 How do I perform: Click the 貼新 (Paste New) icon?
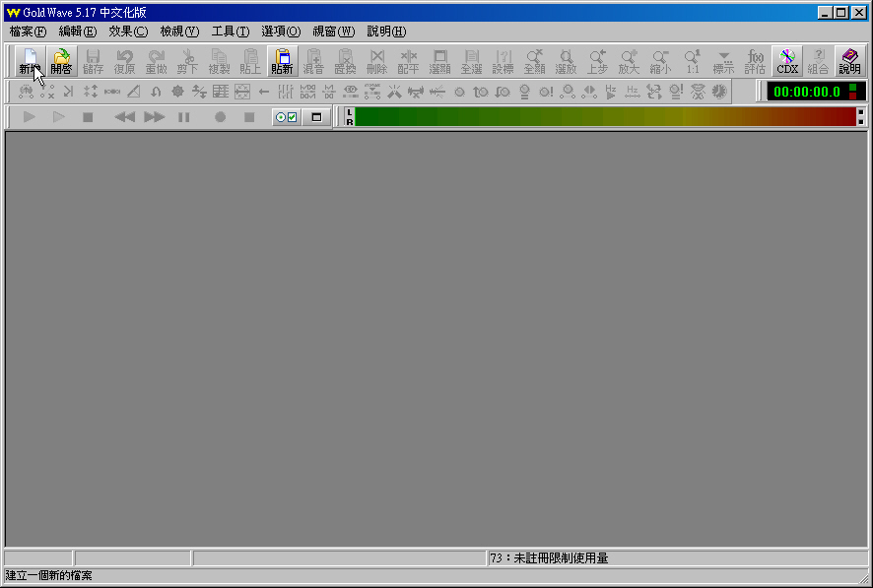pos(282,61)
